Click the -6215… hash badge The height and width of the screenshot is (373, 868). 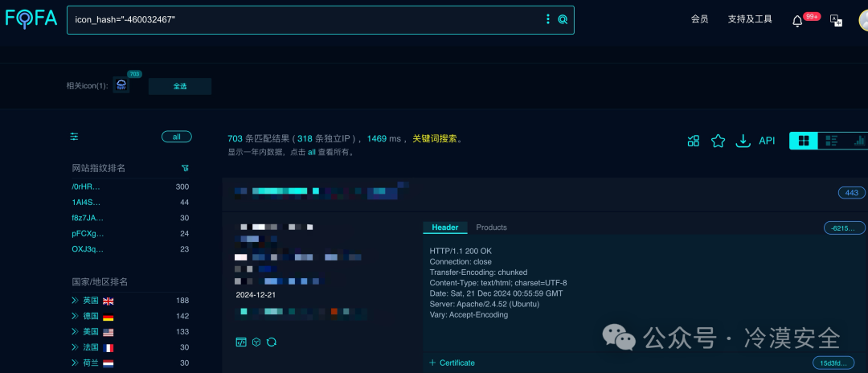click(x=844, y=227)
